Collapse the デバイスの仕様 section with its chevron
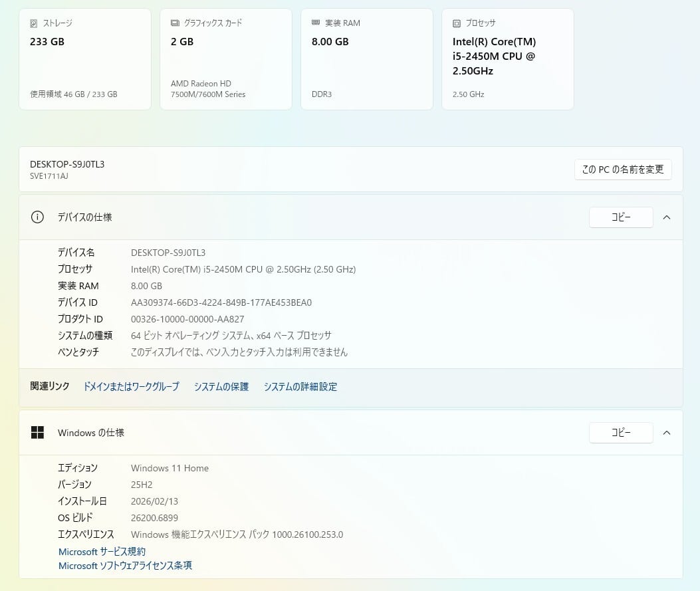This screenshot has width=700, height=591. [667, 217]
